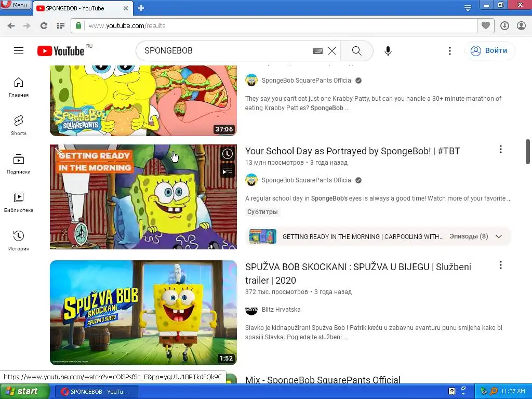Add School Day video to queue
Image resolution: width=532 pixels, height=399 pixels.
pyautogui.click(x=228, y=170)
